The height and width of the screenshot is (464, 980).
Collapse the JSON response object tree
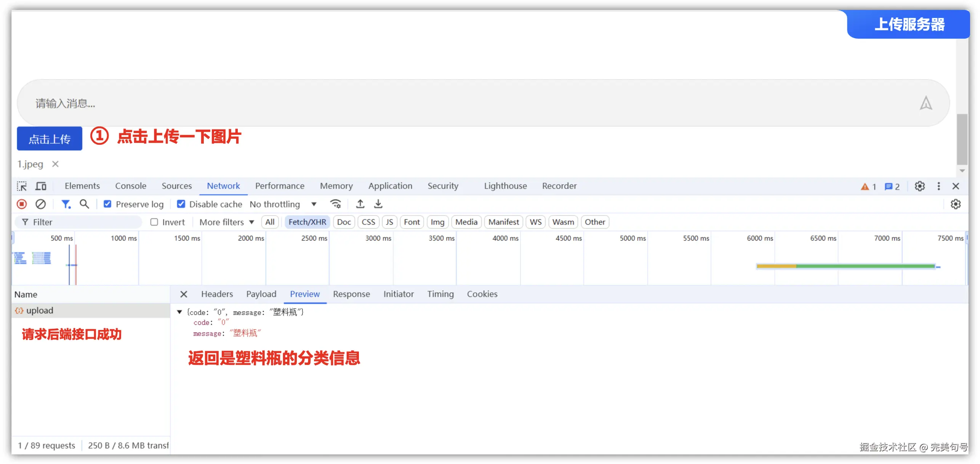click(x=179, y=312)
